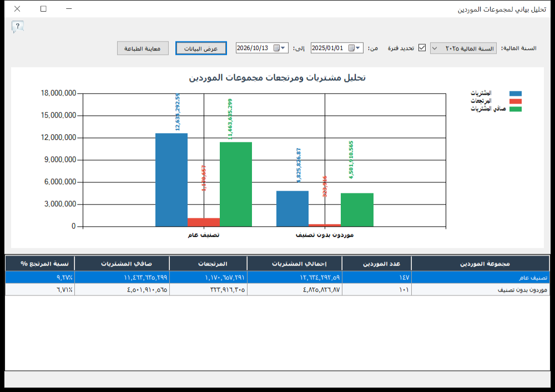Click blue purchases bar for 'تصنيف عام'
555x392 pixels.
(171, 180)
